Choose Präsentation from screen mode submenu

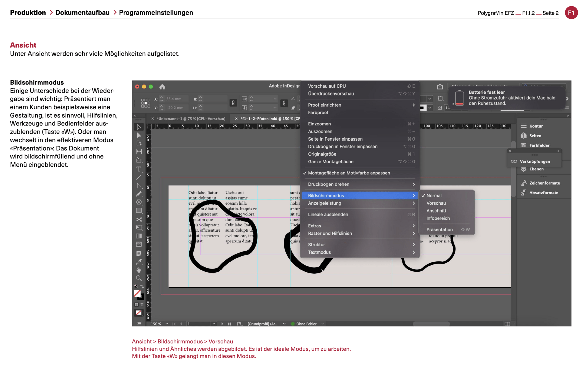[439, 230]
